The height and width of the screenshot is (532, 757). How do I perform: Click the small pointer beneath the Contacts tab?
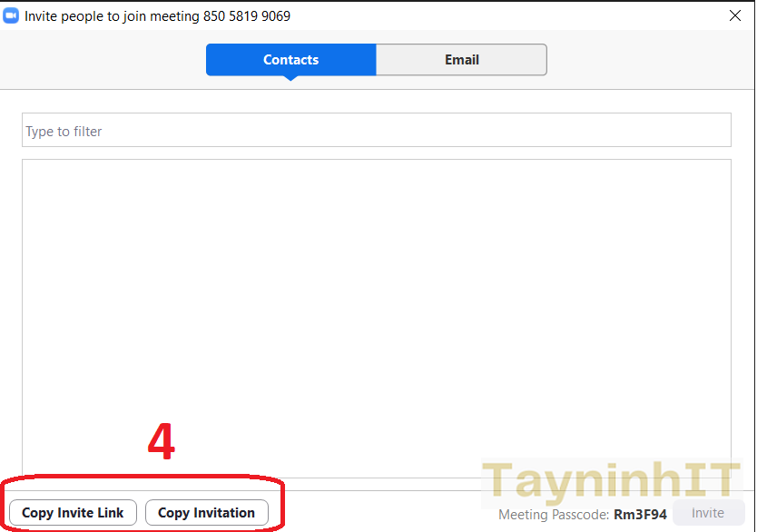point(290,79)
